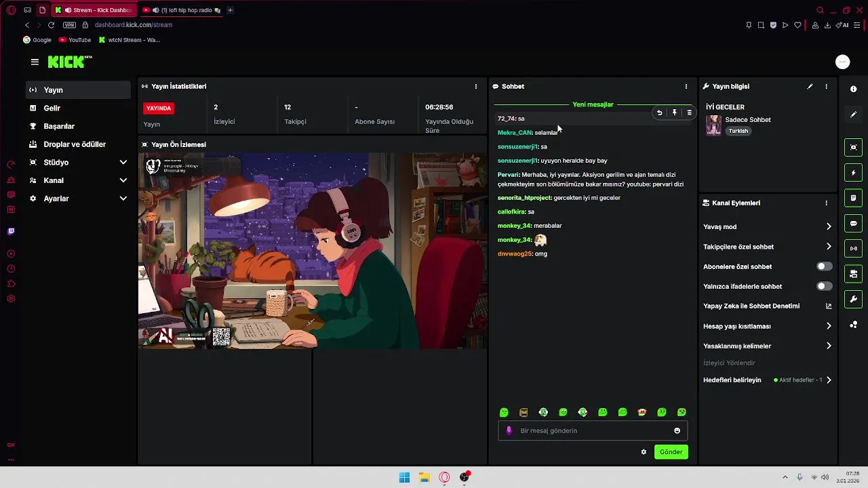This screenshot has height=488, width=868.
Task: Toggle the notes document widget icon
Action: (x=854, y=198)
